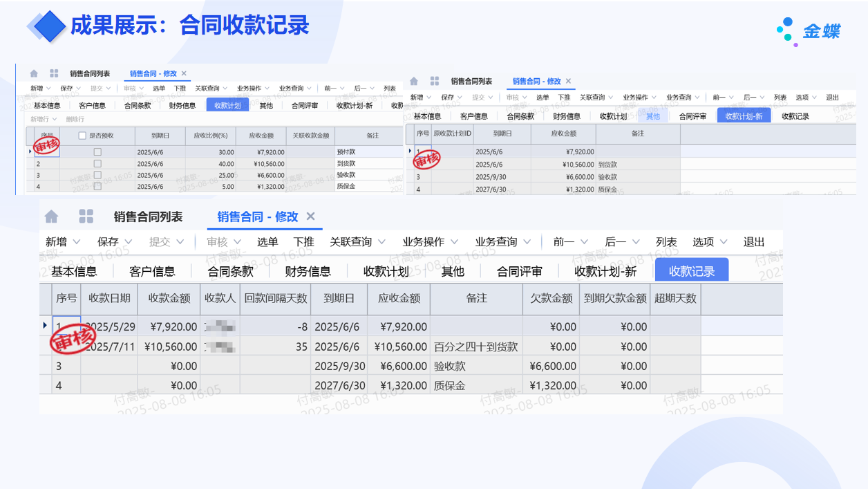868x489 pixels.
Task: Click the Kingdee 金蝶 logo
Action: [x=809, y=31]
